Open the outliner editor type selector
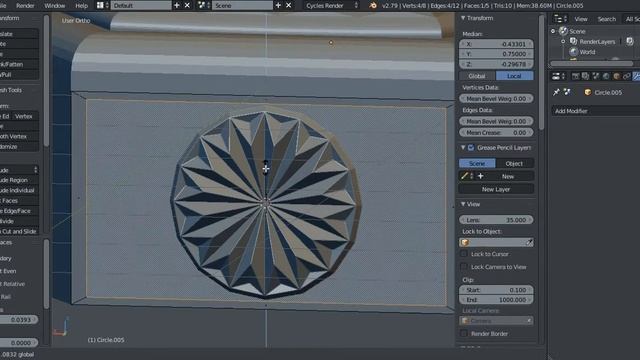The width and height of the screenshot is (640, 360). pos(559,19)
